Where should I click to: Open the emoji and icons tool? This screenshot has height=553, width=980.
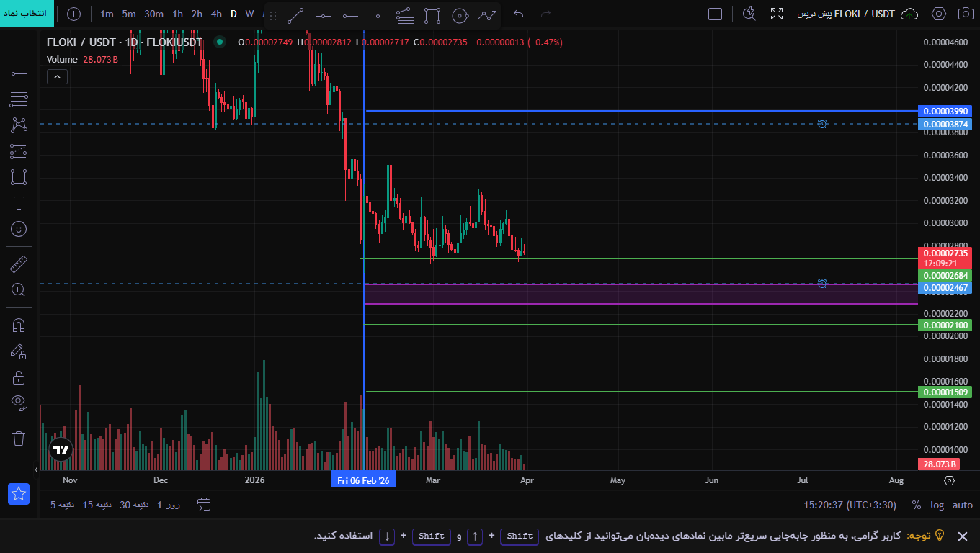click(19, 229)
